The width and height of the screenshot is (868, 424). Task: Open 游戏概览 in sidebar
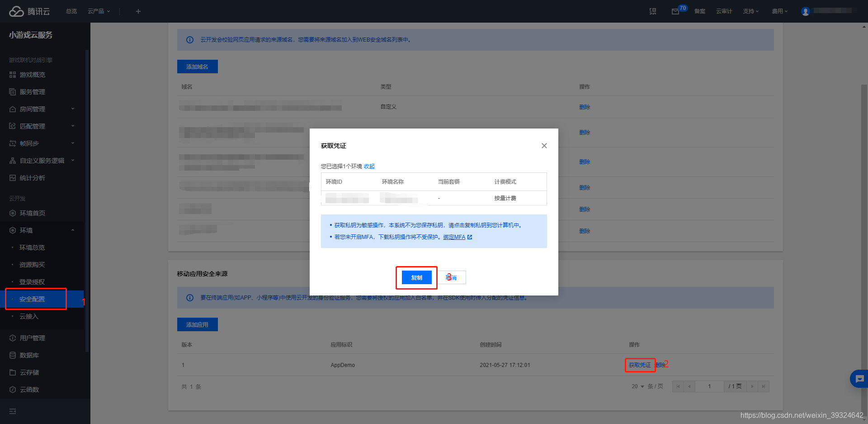coord(33,75)
